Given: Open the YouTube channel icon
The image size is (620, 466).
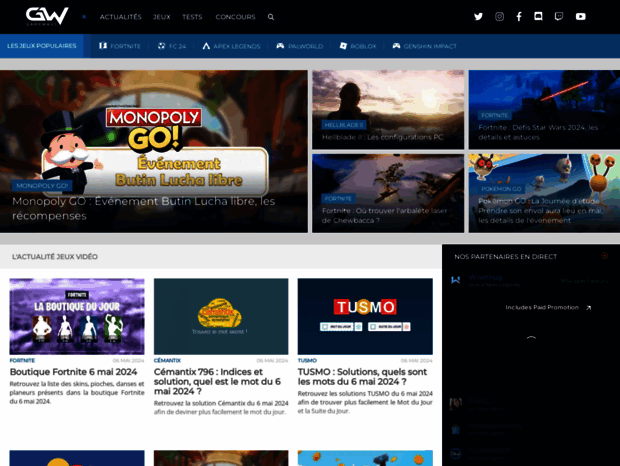Looking at the screenshot, I should coord(580,17).
